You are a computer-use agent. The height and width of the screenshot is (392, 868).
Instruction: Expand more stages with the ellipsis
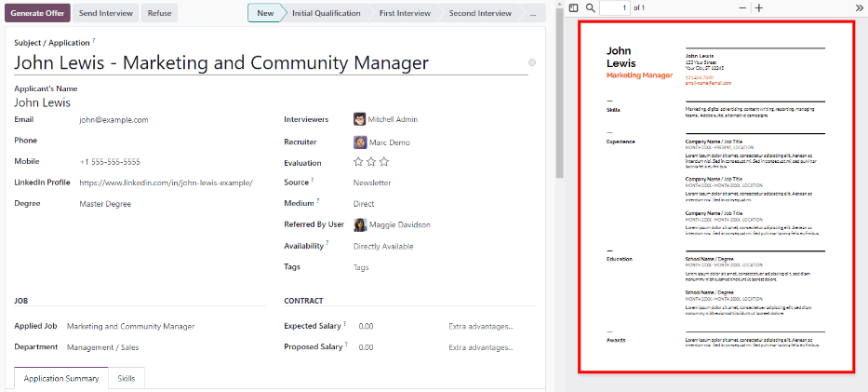pos(532,14)
